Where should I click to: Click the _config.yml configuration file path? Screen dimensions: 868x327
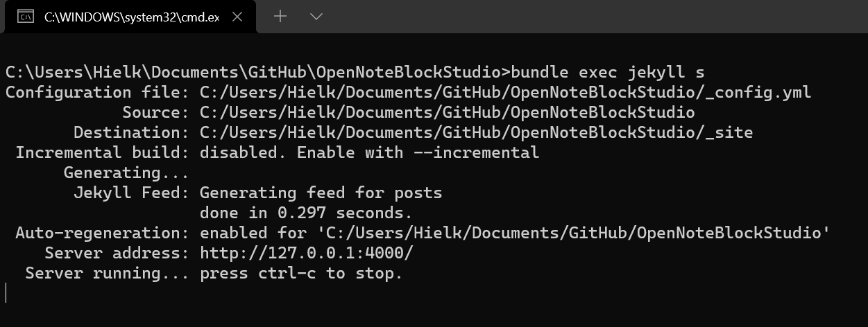(505, 92)
